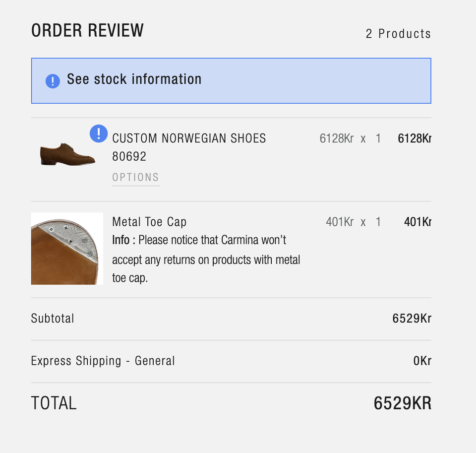Click the quantity 1 for Custom Norwegian Shoes

click(378, 138)
